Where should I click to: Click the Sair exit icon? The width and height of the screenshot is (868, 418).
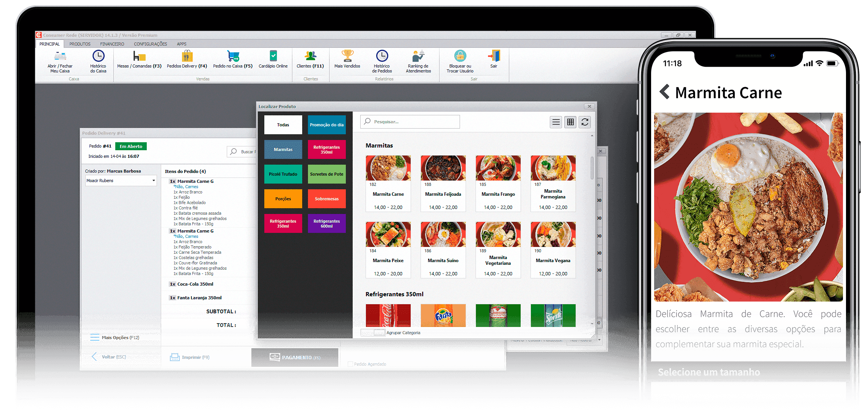[494, 56]
